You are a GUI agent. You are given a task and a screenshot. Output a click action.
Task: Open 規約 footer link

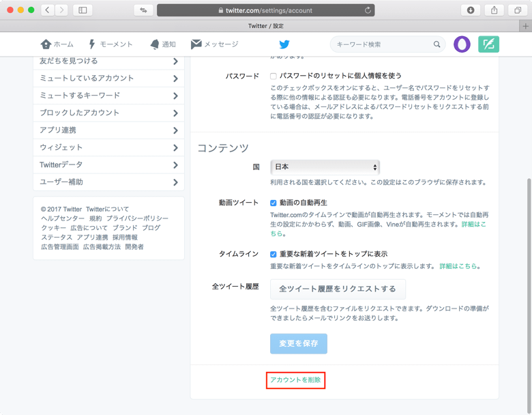pos(95,218)
